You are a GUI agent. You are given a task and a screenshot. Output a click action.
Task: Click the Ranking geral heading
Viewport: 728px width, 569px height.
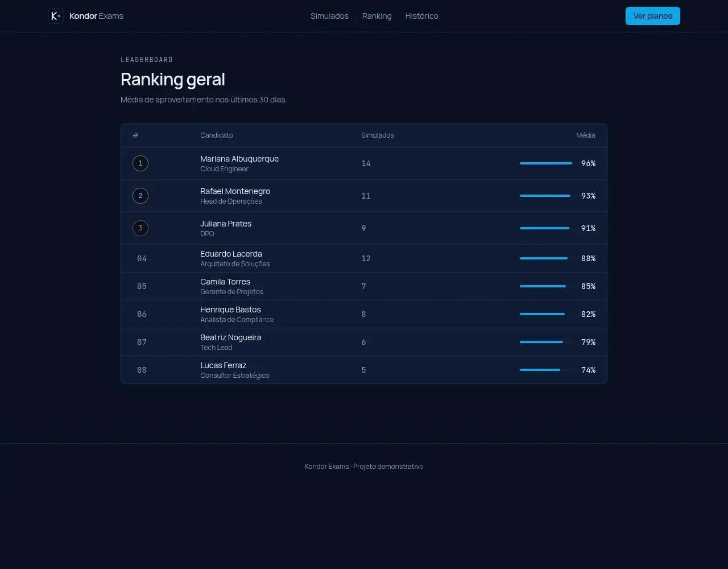coord(173,79)
